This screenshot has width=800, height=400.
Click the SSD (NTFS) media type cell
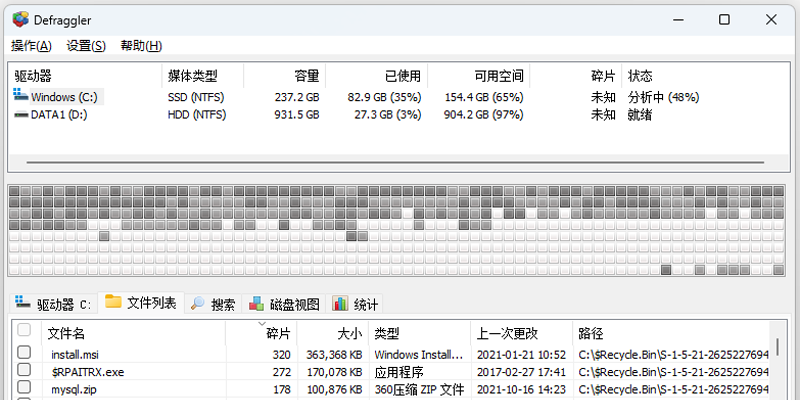point(196,97)
